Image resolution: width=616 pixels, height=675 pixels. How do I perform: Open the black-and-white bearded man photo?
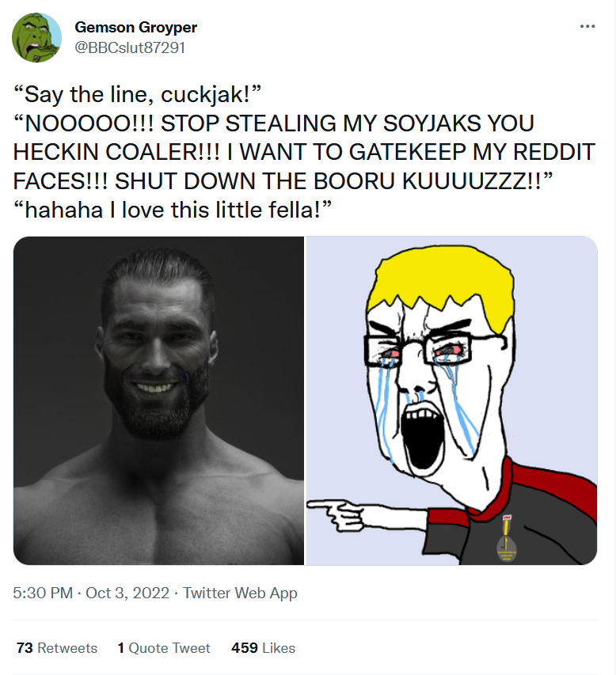pos(159,400)
